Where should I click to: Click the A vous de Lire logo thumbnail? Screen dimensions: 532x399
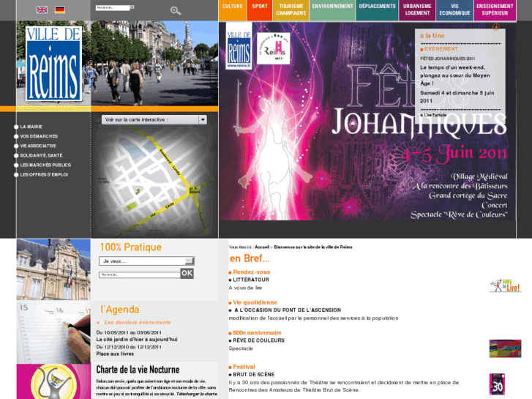click(505, 286)
